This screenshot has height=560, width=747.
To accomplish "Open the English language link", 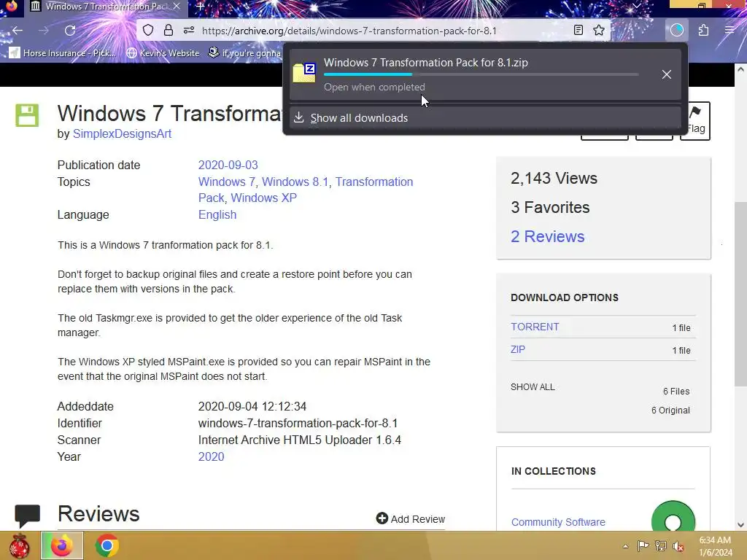I will coord(217,215).
